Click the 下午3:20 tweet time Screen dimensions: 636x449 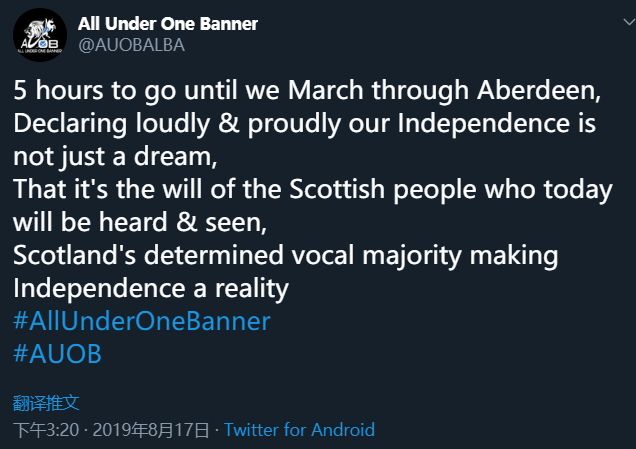pos(45,430)
